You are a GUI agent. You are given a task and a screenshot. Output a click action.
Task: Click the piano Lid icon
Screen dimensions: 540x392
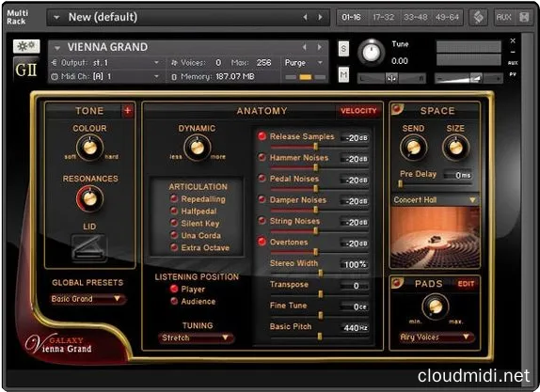88,247
